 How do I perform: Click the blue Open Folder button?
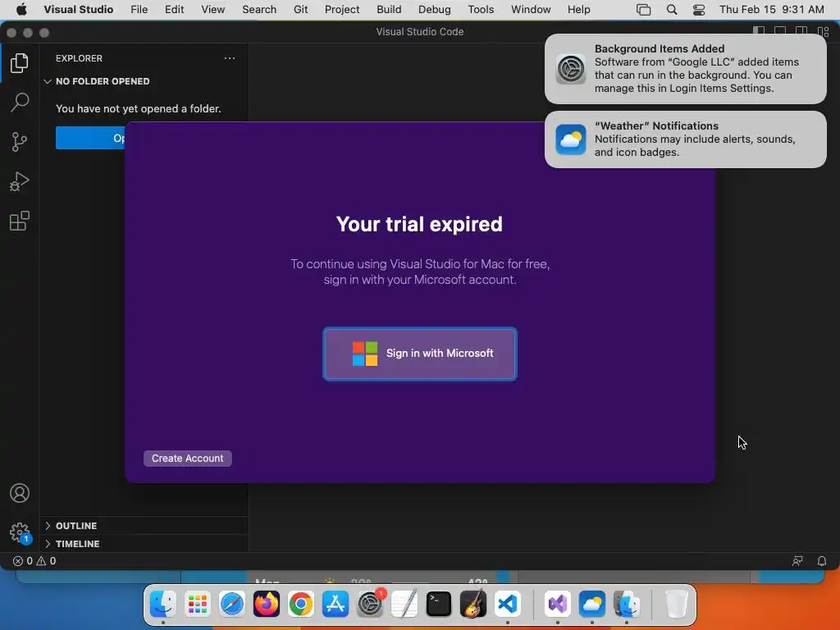[x=90, y=138]
